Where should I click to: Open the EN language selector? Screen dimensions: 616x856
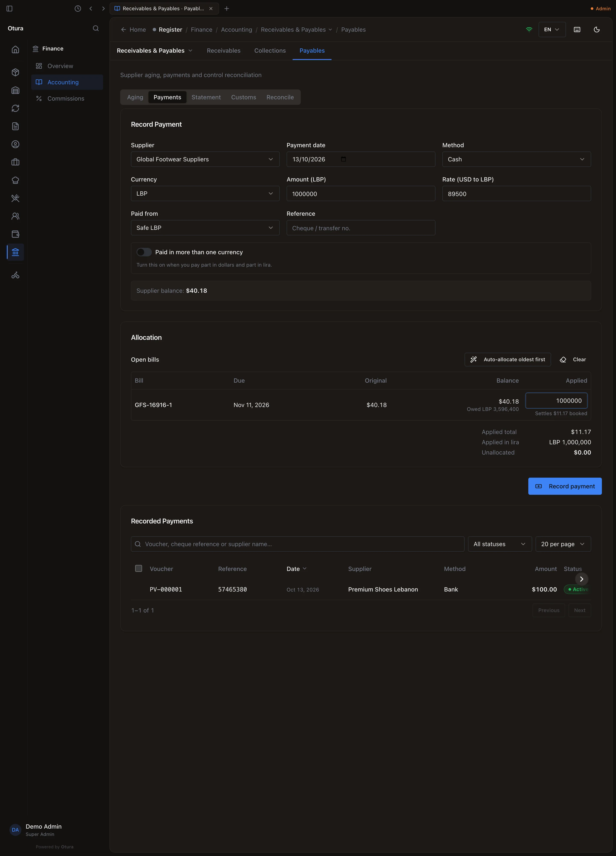click(552, 30)
